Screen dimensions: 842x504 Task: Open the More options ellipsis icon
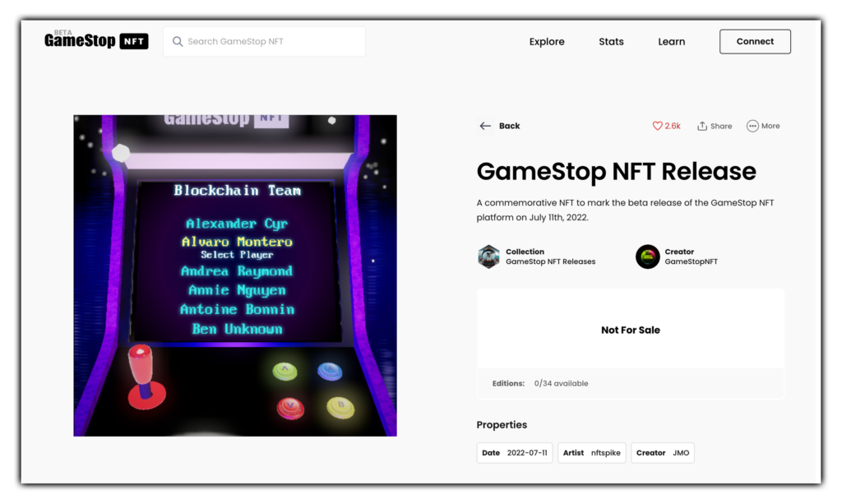[x=752, y=125]
